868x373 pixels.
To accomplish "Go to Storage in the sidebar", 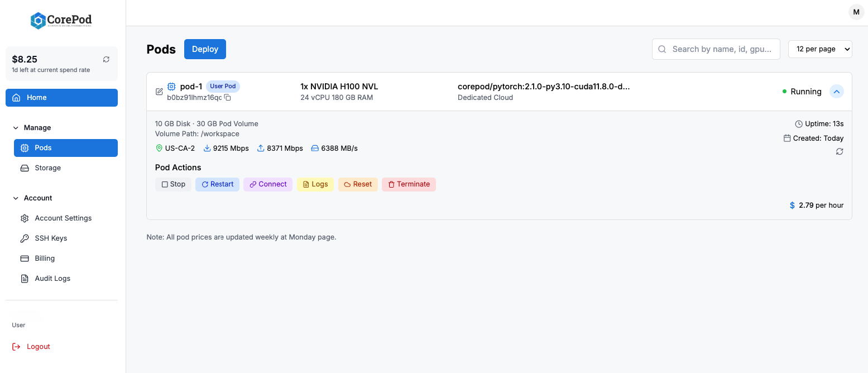I will coord(47,168).
